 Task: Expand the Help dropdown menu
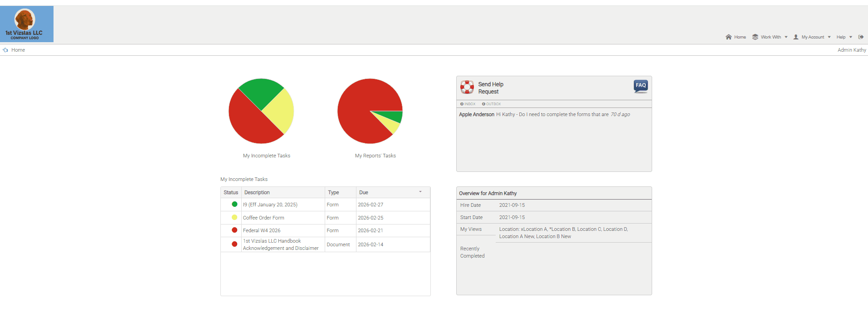click(x=844, y=37)
